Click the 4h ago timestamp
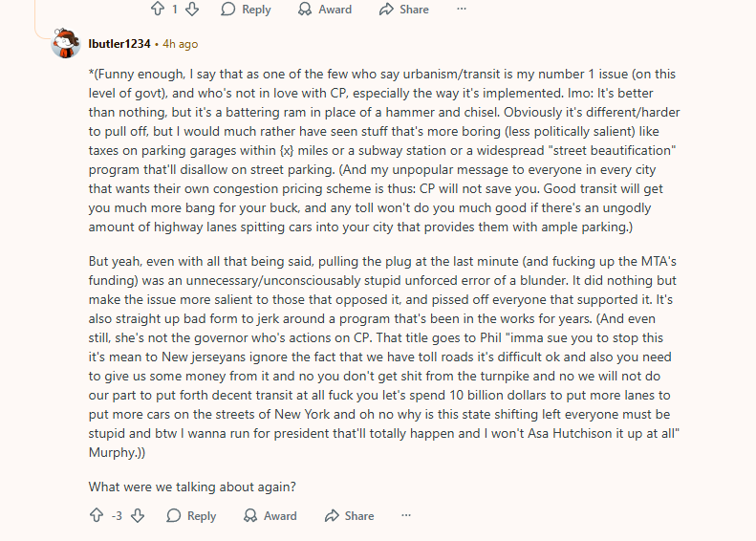 [181, 44]
